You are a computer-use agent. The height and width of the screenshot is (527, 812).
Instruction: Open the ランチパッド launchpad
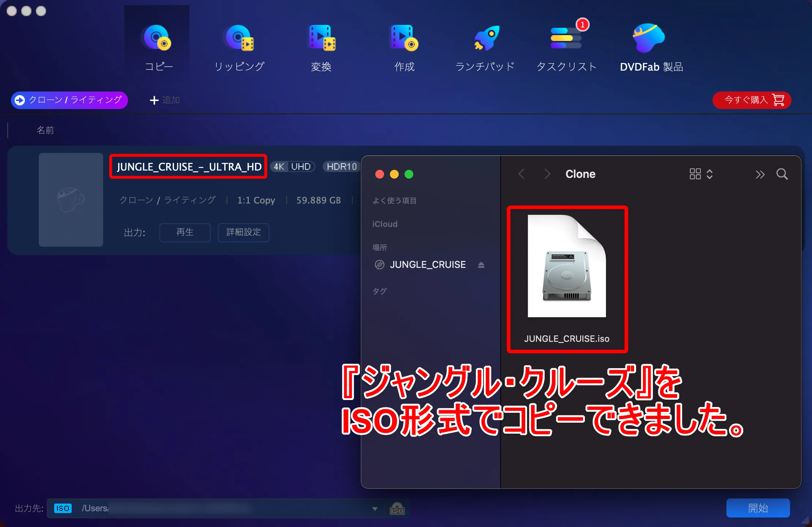pos(485,47)
